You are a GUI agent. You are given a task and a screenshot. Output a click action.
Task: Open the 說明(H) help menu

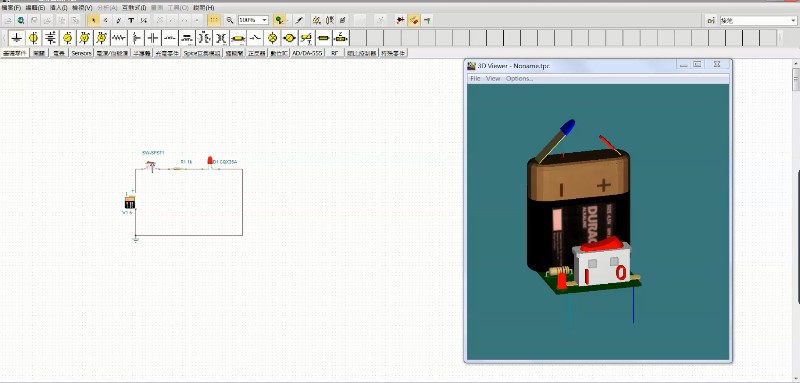204,8
